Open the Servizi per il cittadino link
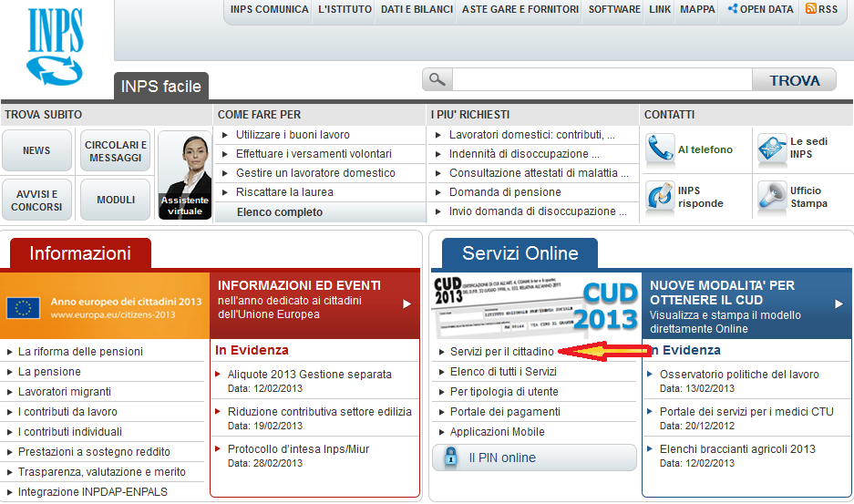This screenshot has width=854, height=504. 501,352
